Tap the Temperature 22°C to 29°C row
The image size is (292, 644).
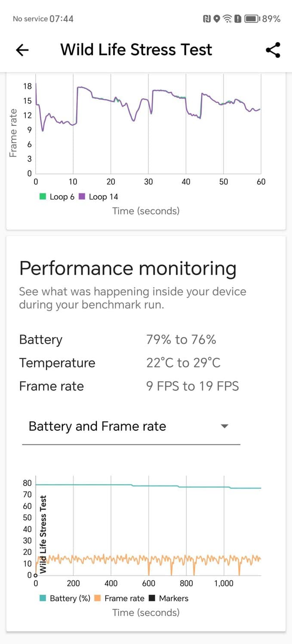coord(120,363)
